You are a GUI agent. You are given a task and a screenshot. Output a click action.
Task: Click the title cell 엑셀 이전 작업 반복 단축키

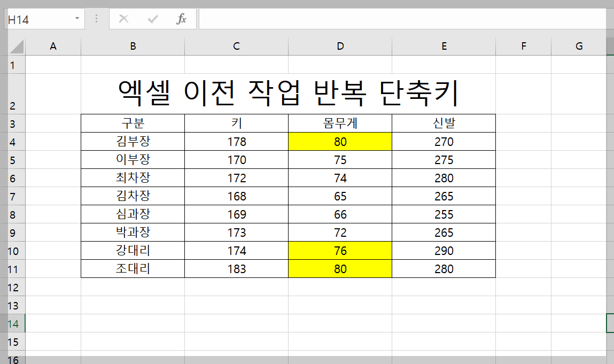point(289,91)
